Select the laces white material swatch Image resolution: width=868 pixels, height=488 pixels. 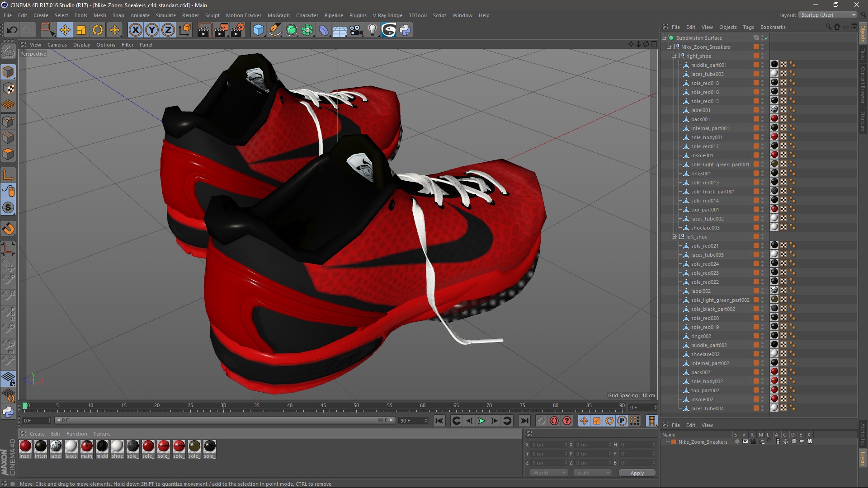click(x=71, y=446)
